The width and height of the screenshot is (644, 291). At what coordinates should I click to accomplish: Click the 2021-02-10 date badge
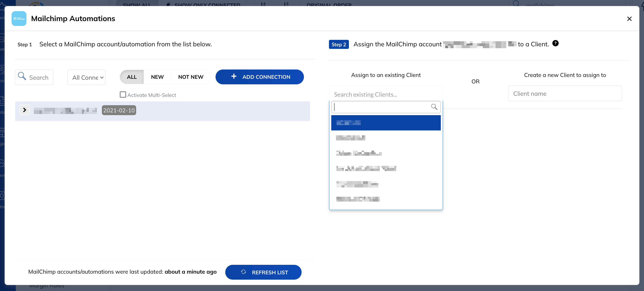tap(119, 110)
